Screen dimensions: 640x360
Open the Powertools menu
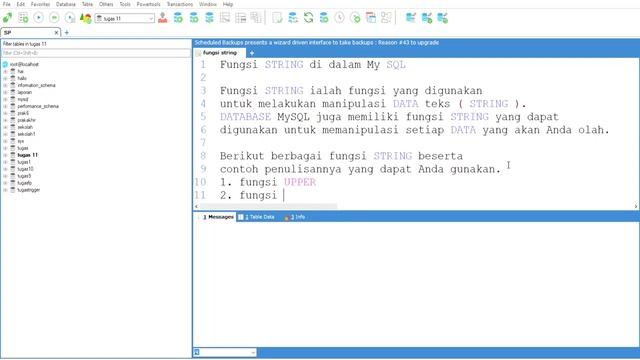coord(148,4)
